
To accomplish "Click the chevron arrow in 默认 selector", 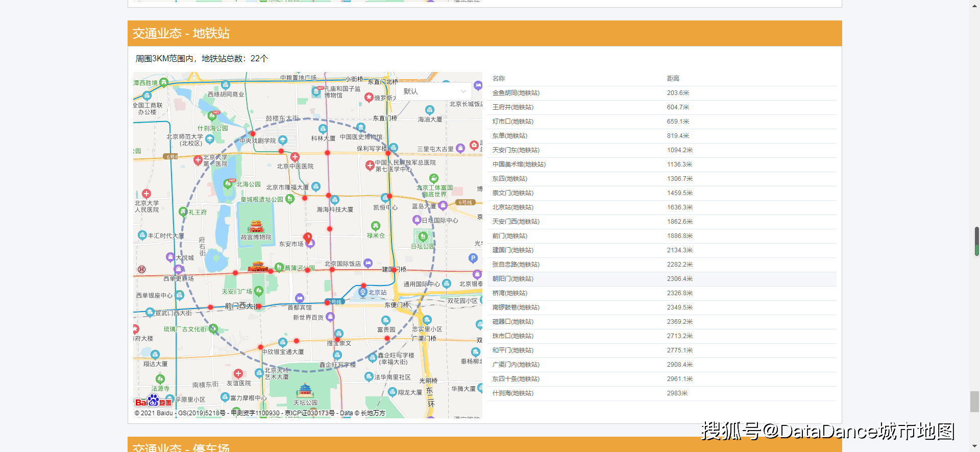I will (x=463, y=91).
